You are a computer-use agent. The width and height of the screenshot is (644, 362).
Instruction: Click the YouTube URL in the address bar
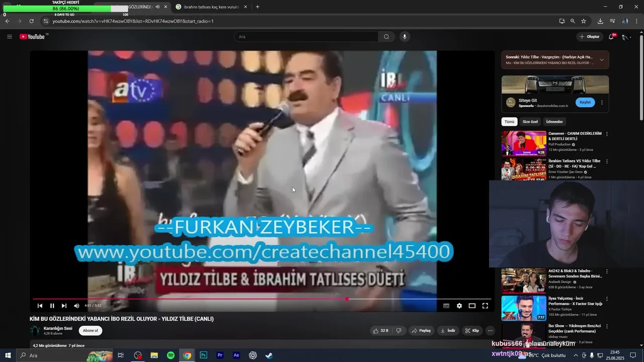pos(133,21)
